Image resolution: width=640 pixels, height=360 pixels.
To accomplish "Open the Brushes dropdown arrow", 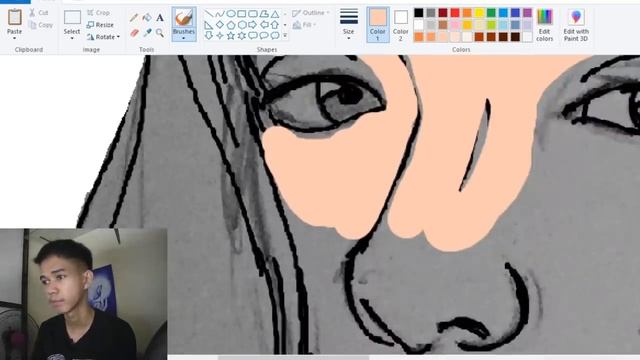I will (x=184, y=38).
